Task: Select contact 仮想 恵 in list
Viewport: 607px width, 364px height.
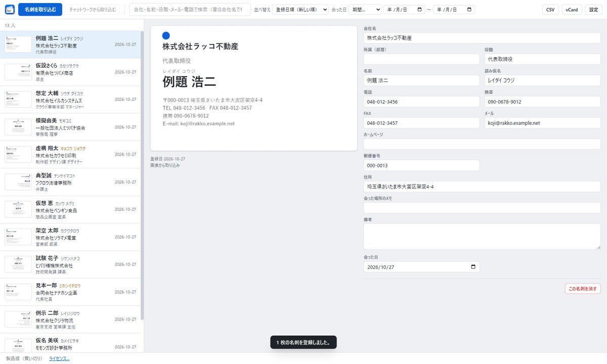Action: click(70, 209)
